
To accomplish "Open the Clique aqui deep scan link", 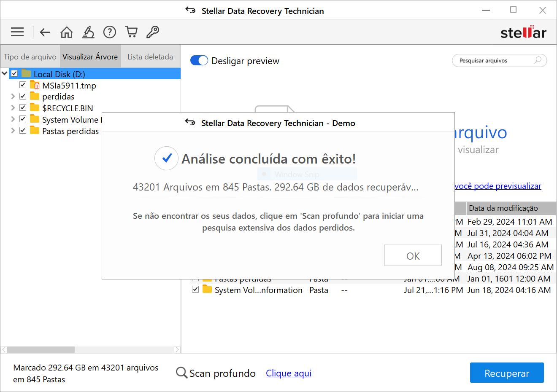I will click(289, 373).
